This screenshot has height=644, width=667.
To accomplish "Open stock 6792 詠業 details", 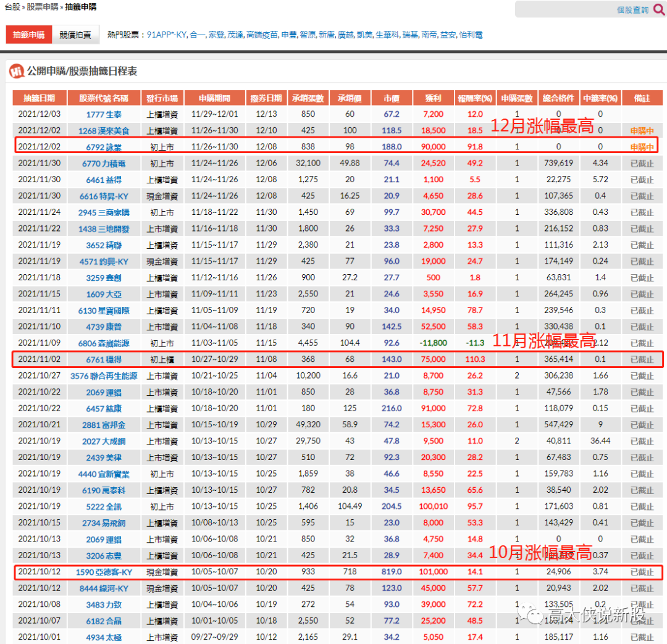I will (104, 147).
